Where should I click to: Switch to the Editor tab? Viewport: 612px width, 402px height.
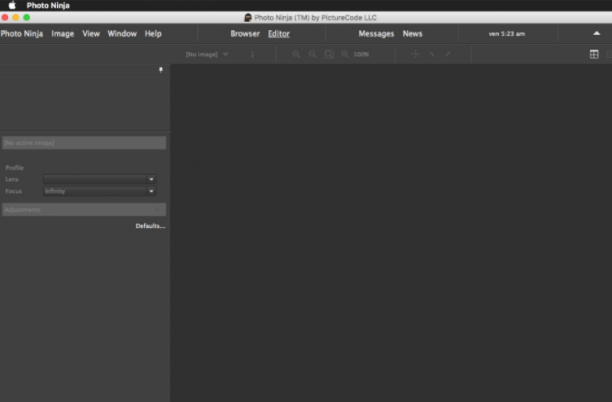[279, 34]
